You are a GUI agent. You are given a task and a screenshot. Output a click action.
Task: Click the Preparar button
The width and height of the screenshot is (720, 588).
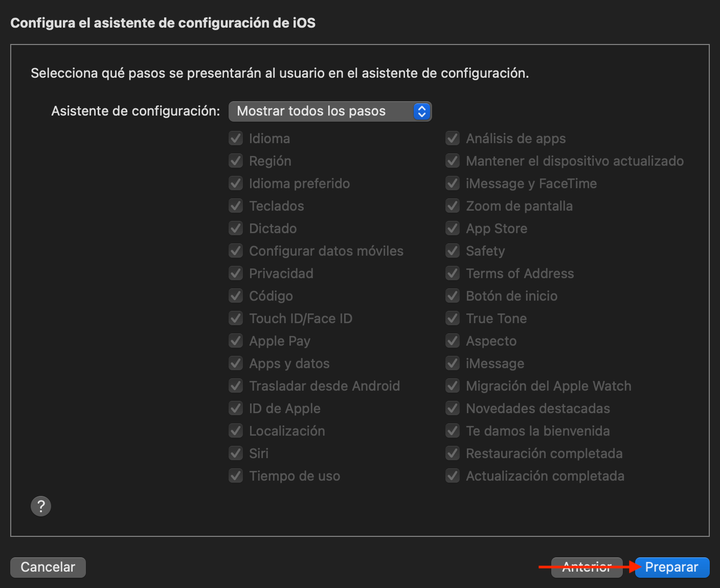tap(671, 567)
